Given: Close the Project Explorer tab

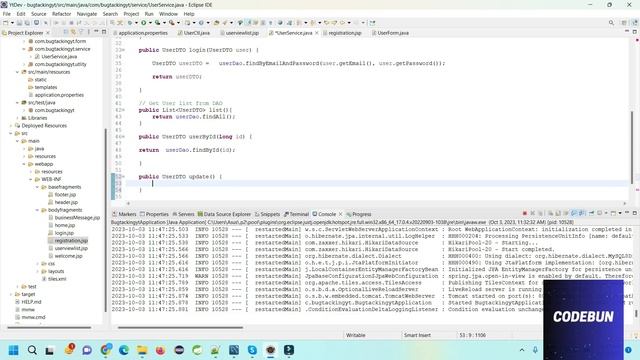Looking at the screenshot, I should point(48,33).
